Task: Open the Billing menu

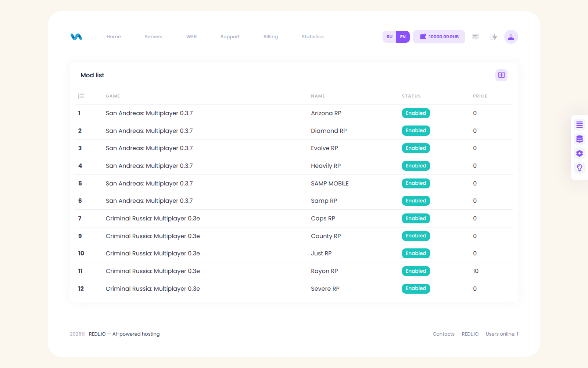Action: click(x=270, y=37)
